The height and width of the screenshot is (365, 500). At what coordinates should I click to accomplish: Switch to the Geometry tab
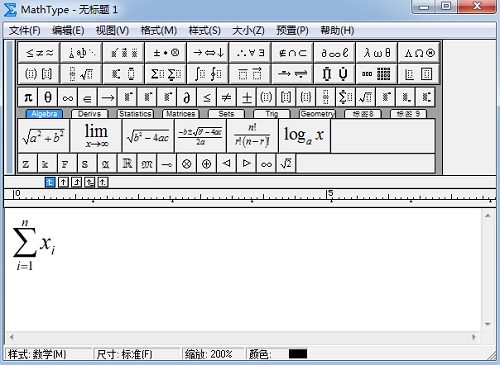pyautogui.click(x=317, y=114)
